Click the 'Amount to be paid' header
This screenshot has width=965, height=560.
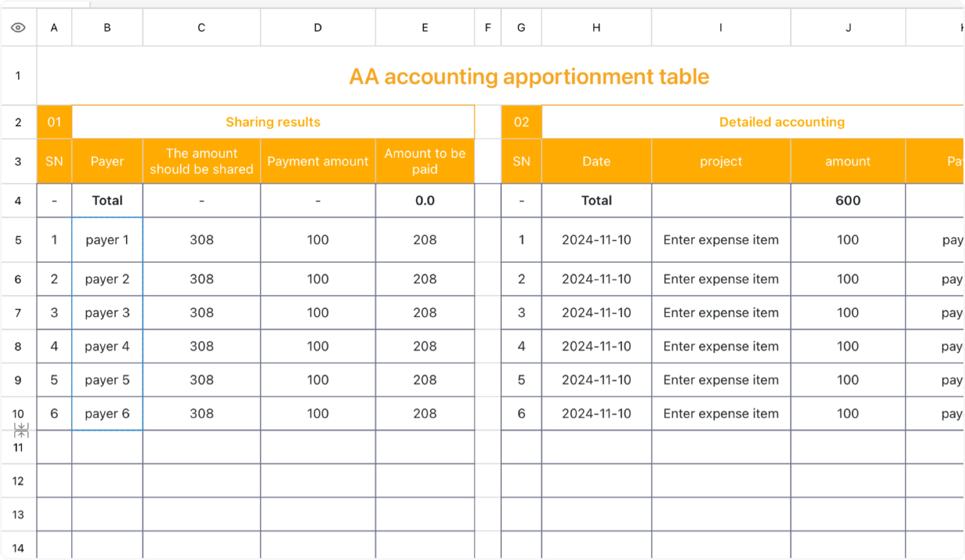(425, 161)
